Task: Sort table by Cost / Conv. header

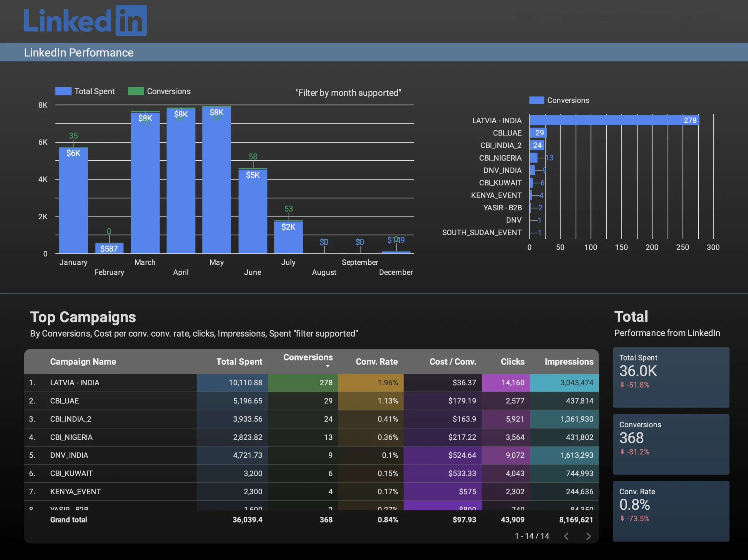Action: [x=453, y=361]
